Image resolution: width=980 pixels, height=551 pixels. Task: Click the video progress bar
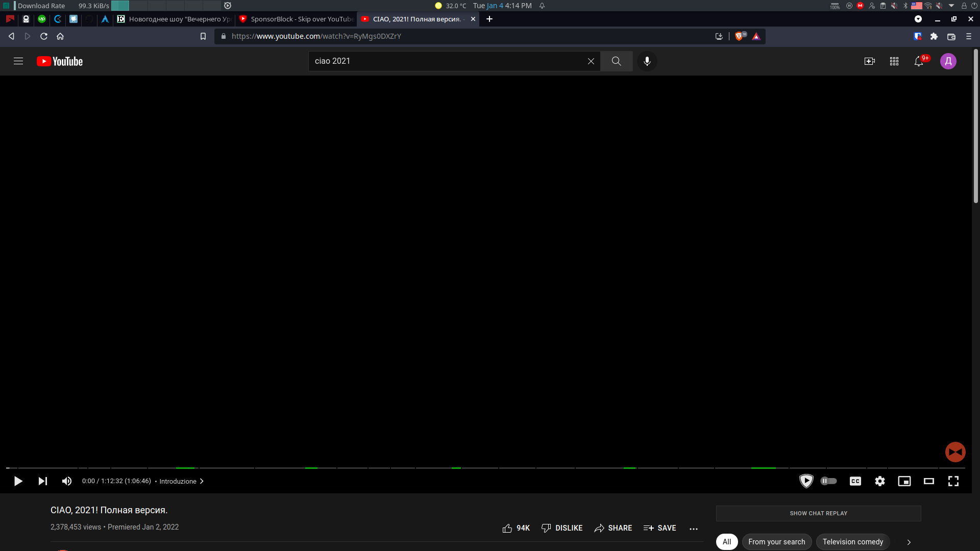485,468
